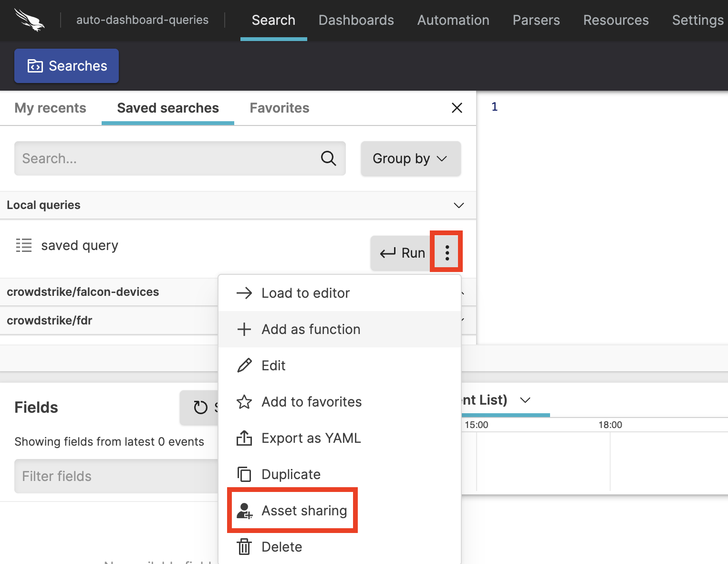This screenshot has height=564, width=728.
Task: Click the Filter fields input
Action: pos(114,476)
